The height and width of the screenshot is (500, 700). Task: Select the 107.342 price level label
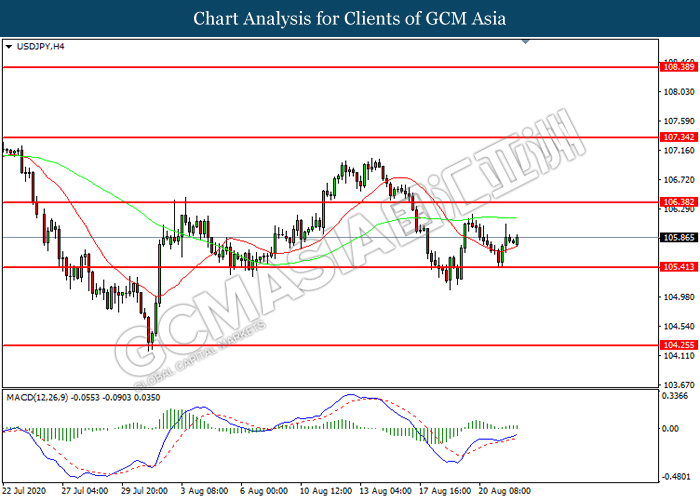coord(679,137)
